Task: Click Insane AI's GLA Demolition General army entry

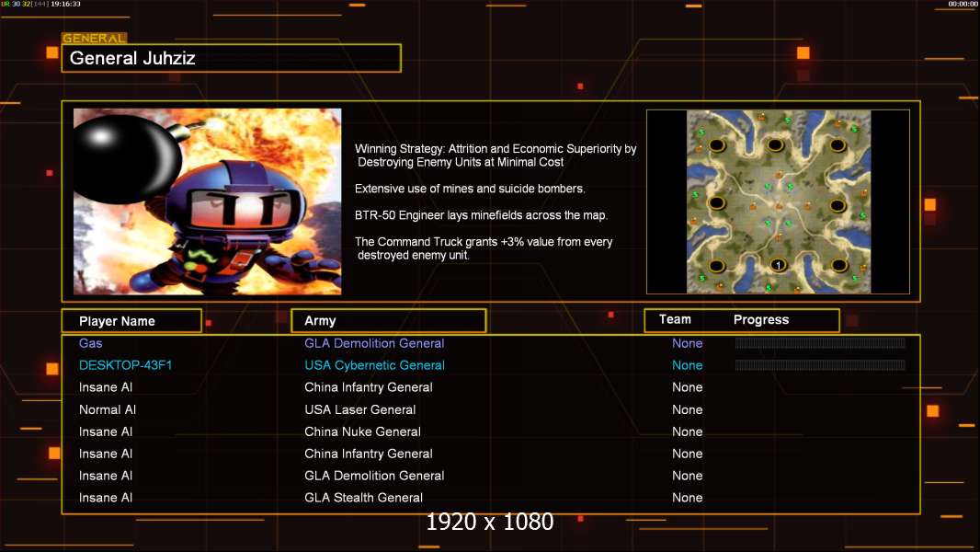Action: pyautogui.click(x=374, y=476)
